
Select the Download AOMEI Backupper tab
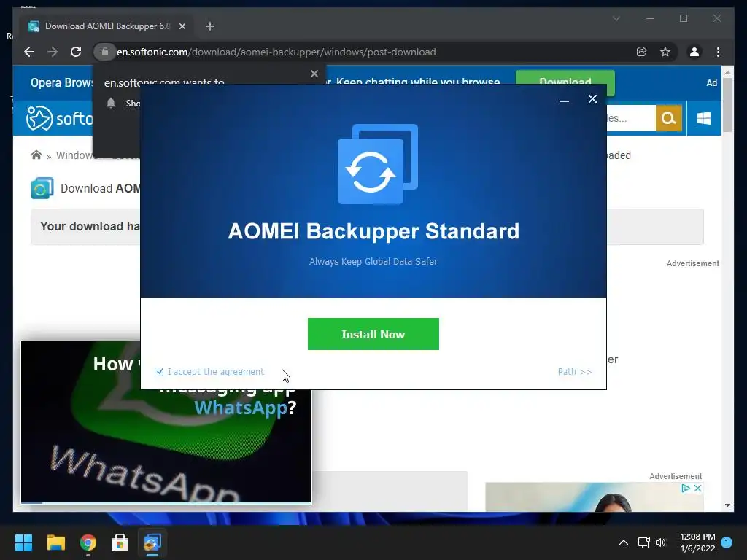pos(107,26)
